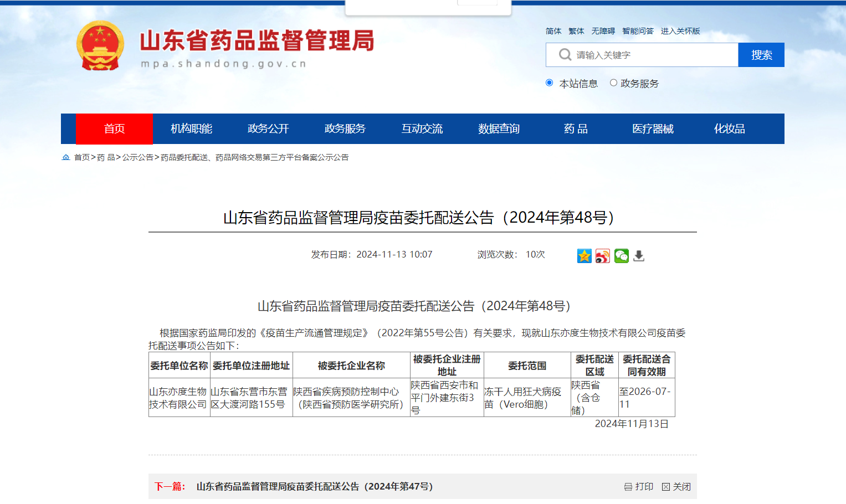
Task: Open the 政务公开 navigation menu
Action: 268,129
